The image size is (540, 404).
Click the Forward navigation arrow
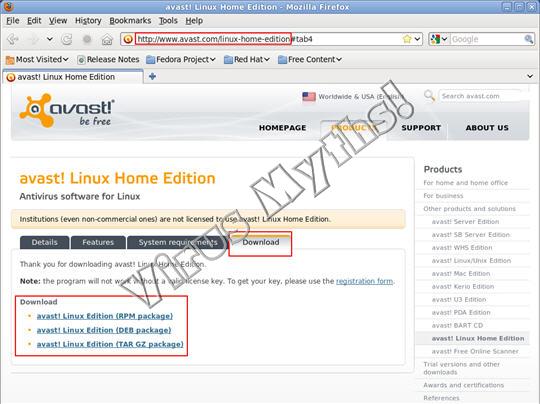(x=33, y=39)
